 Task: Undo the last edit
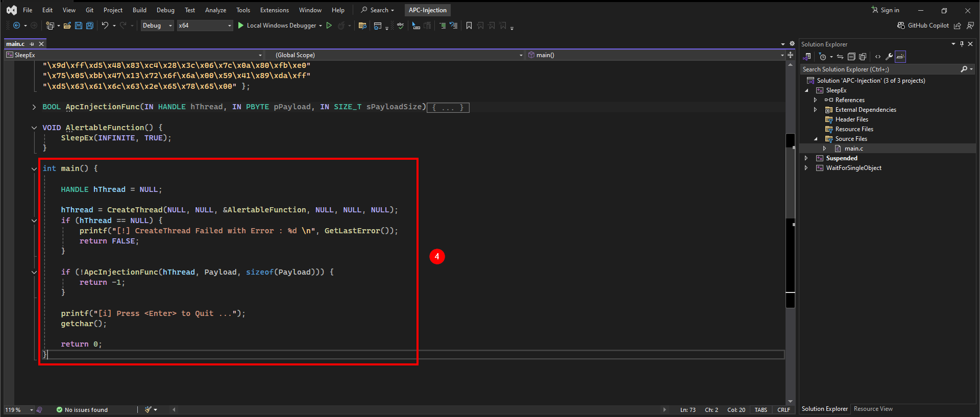[x=105, y=26]
